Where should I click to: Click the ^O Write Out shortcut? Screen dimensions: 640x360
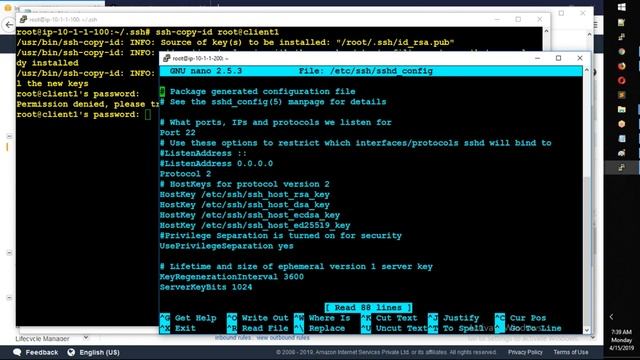[x=258, y=318]
